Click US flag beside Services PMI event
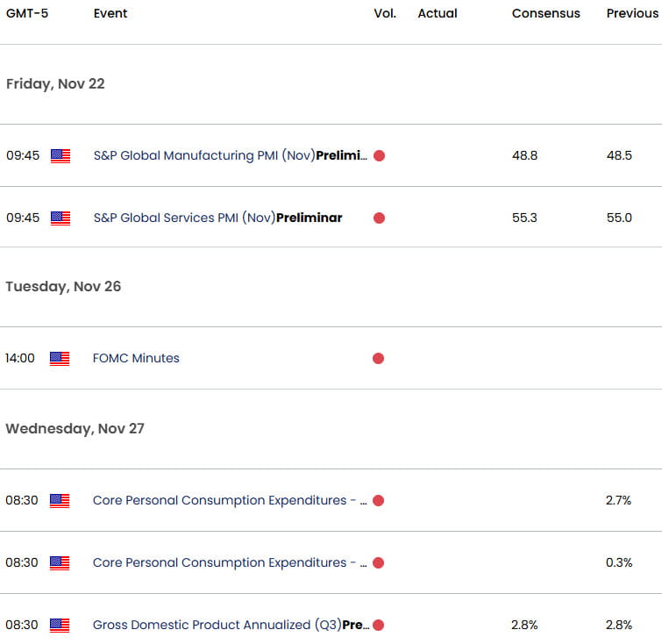Viewport: 662px width, 644px height. tap(61, 218)
